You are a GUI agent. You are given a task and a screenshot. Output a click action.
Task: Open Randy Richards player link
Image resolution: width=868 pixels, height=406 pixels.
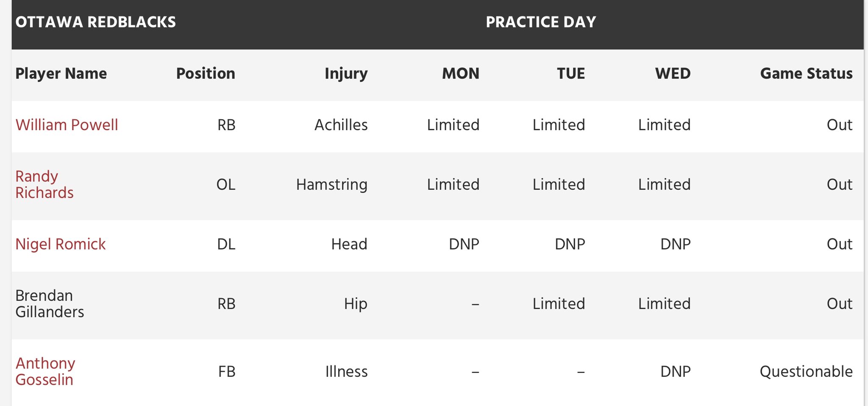pyautogui.click(x=45, y=184)
